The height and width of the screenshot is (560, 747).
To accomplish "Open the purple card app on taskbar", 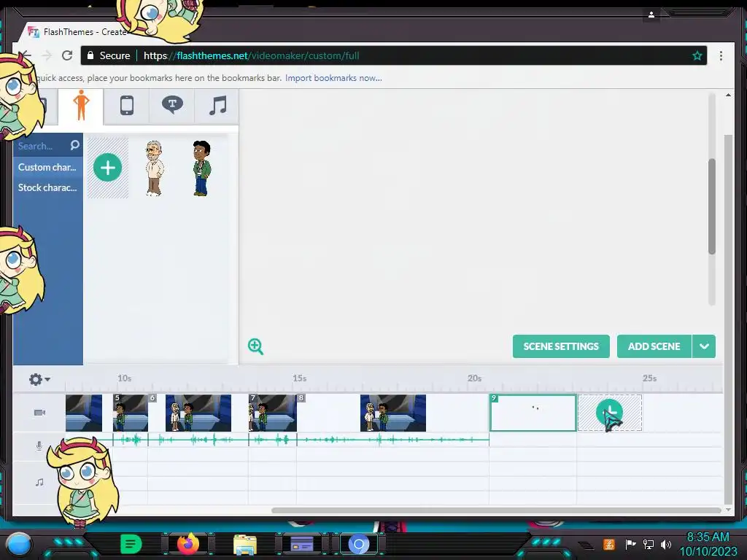I will 301,544.
